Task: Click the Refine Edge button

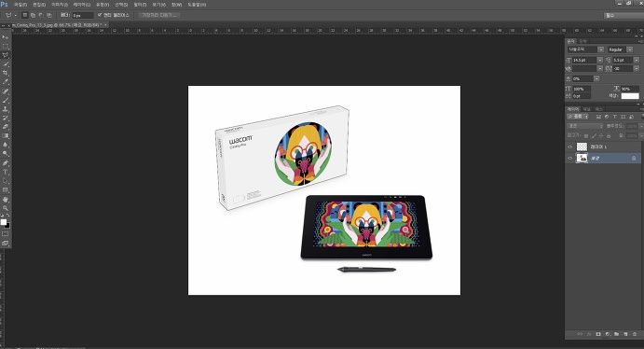Action: click(x=159, y=15)
